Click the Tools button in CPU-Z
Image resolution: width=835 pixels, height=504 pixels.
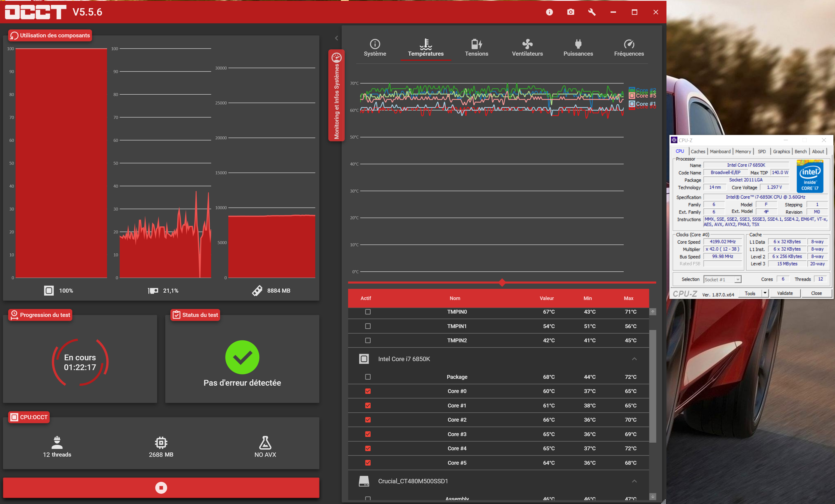coord(750,293)
